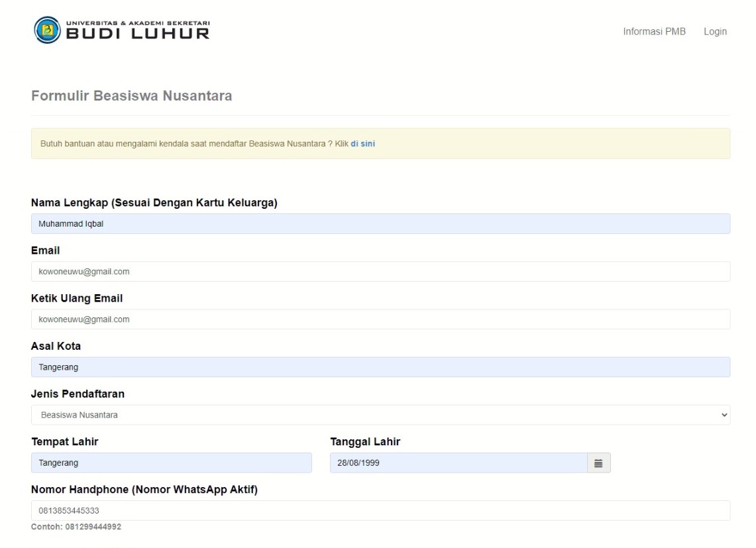Open the calendar date picker icon
The width and height of the screenshot is (756, 548).
point(598,463)
